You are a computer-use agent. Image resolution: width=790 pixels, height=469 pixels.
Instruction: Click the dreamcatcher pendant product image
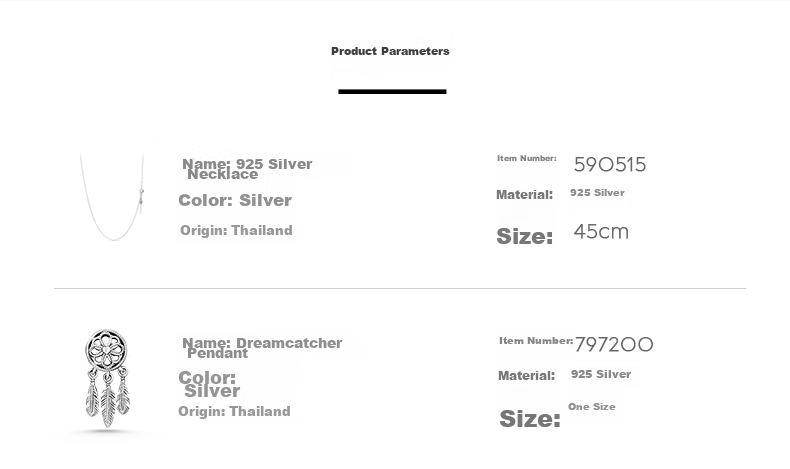[106, 378]
